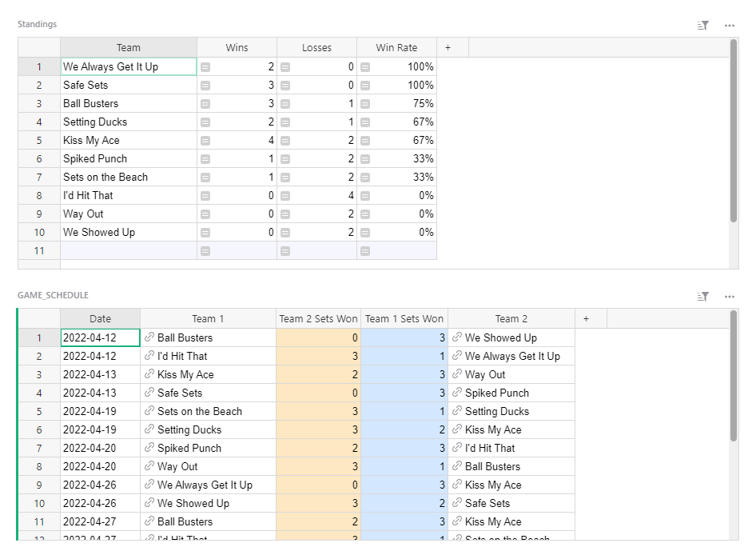Viewport: 756px width, 559px height.
Task: Select the 2022-04-12 Date cell in row 1
Action: coord(99,337)
